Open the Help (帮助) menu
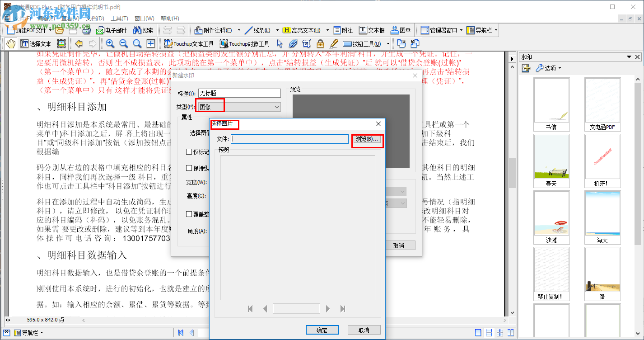The image size is (644, 340). (x=169, y=19)
